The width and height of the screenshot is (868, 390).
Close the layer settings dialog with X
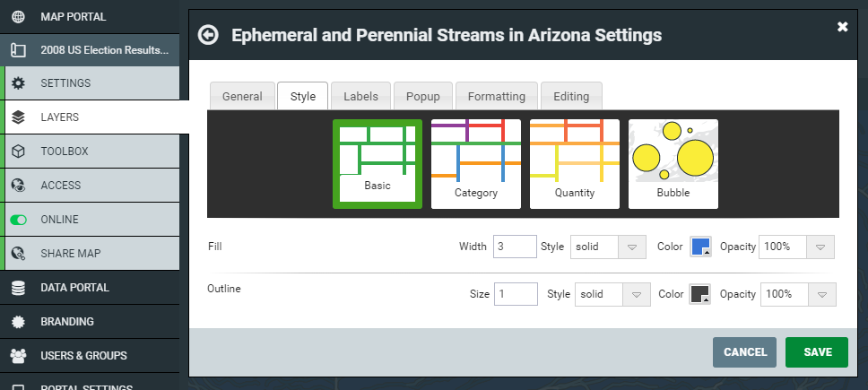[843, 27]
